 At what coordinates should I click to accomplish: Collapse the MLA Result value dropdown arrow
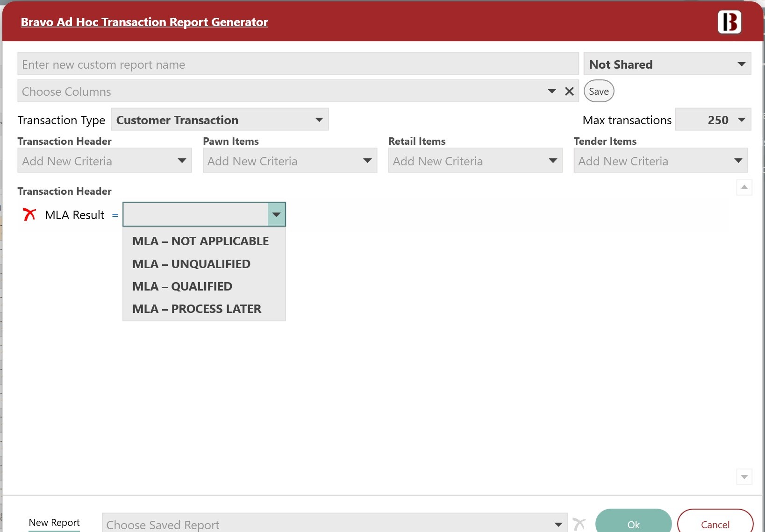(276, 215)
